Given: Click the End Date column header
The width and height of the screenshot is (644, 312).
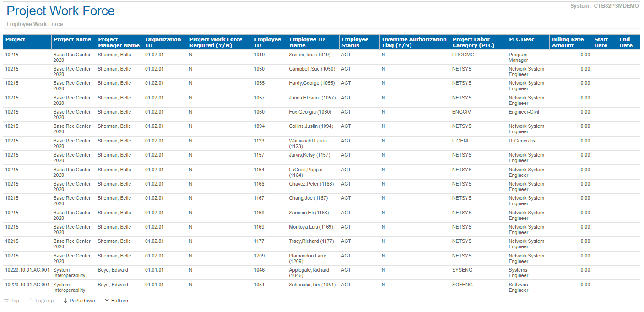Looking at the screenshot, I should coord(626,42).
